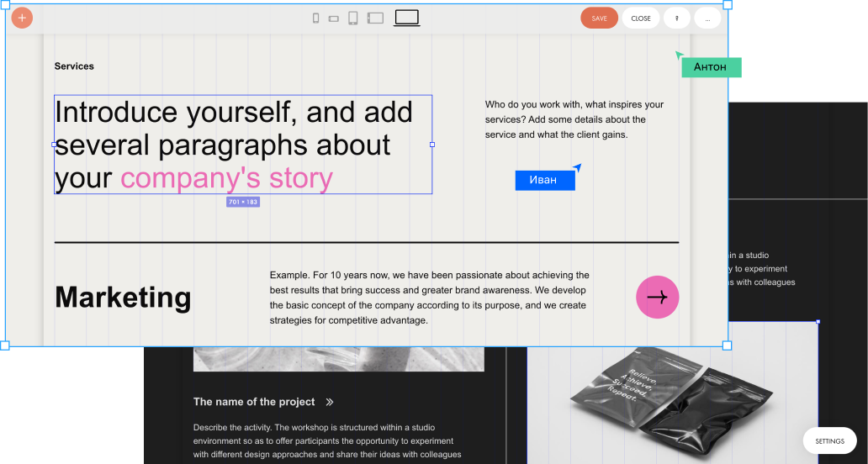The height and width of the screenshot is (464, 868).
Task: Click the left-side handle of the headline
Action: pos(54,145)
